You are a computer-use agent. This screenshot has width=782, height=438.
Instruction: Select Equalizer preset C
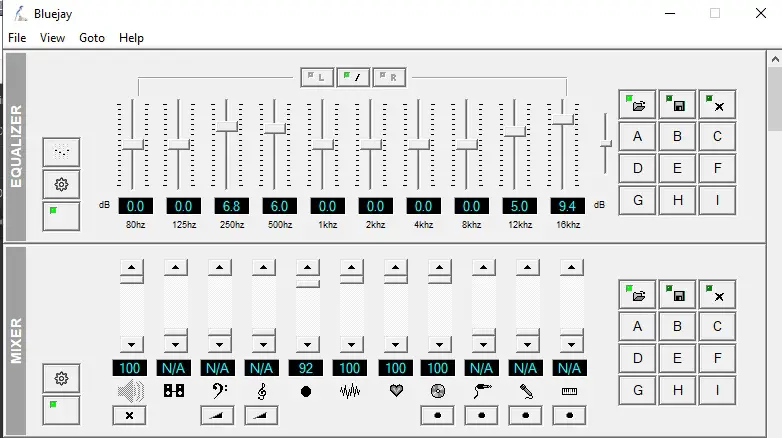pos(717,136)
